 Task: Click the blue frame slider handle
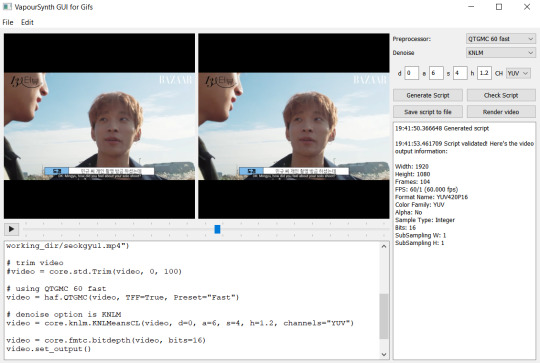coord(217,229)
